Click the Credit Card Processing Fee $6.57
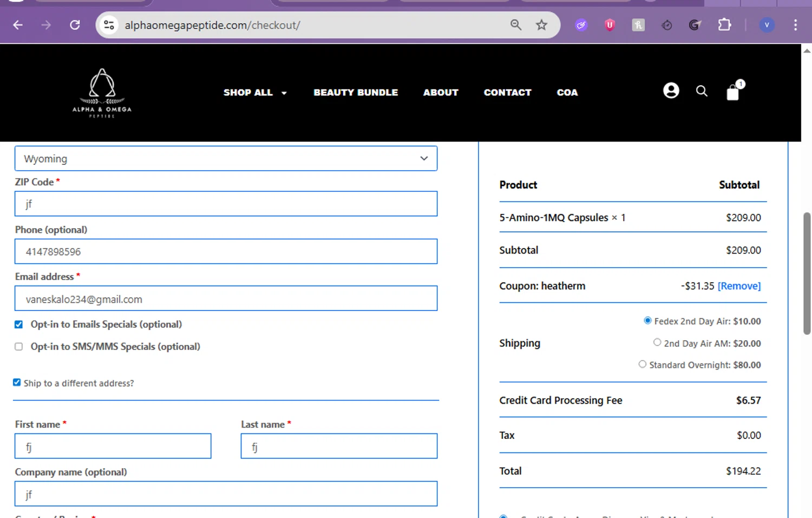This screenshot has width=812, height=518. (x=748, y=400)
